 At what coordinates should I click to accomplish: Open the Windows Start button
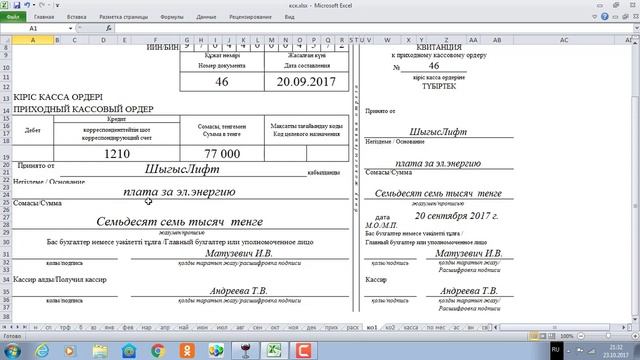pos(13,351)
